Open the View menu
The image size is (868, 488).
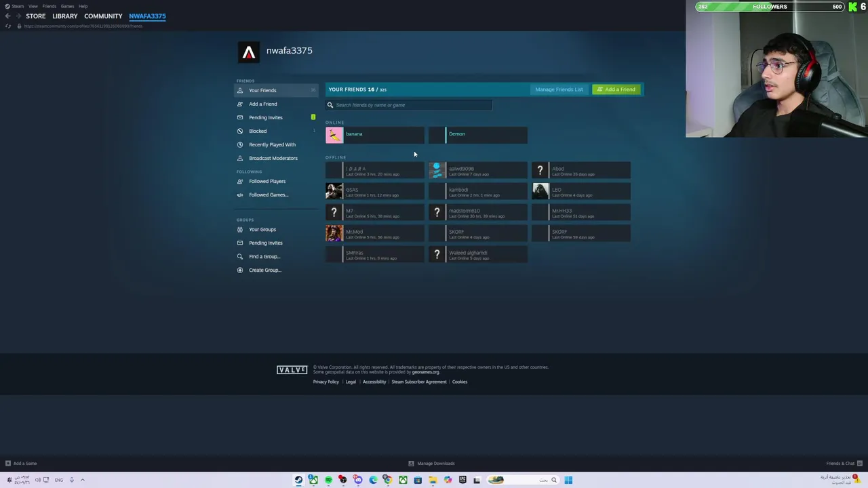33,6
